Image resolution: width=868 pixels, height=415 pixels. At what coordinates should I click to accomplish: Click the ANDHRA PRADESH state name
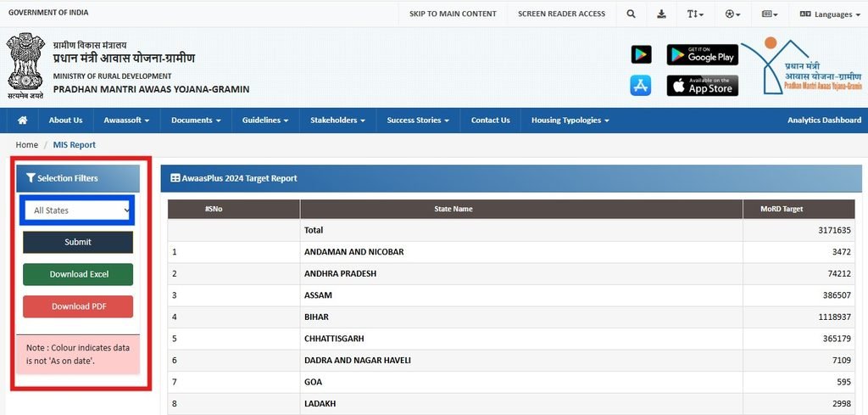coord(341,274)
